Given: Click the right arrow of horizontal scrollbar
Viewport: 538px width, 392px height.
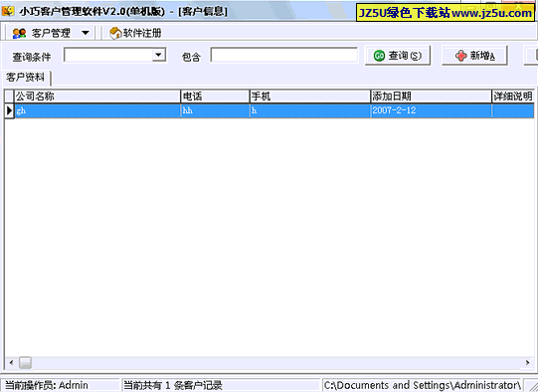Looking at the screenshot, I should (527, 362).
